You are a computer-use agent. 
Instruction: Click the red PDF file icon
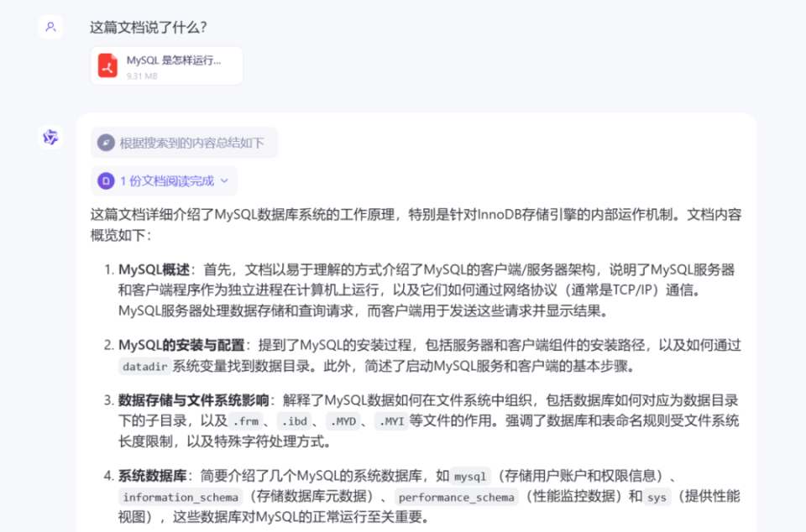pyautogui.click(x=107, y=65)
